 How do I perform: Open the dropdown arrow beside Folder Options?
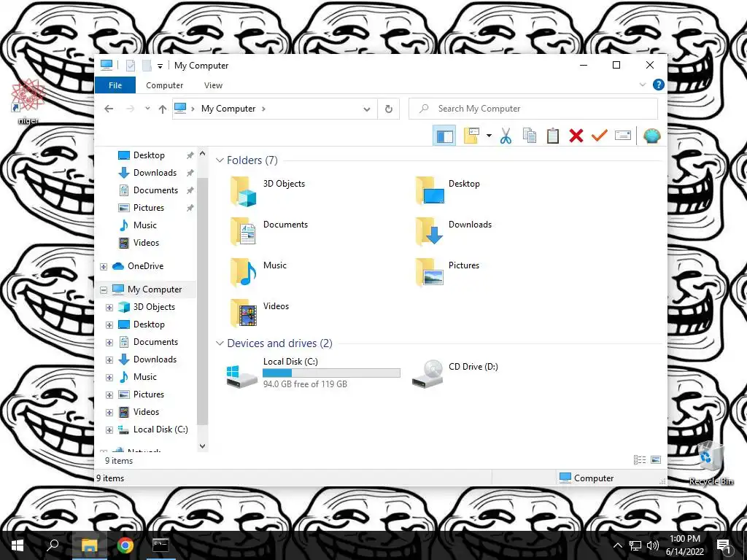point(489,136)
